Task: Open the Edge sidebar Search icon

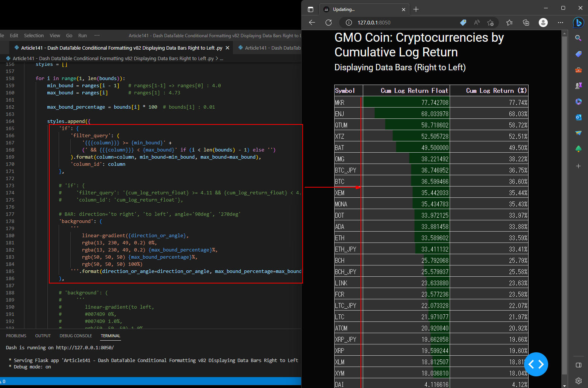Action: [578, 38]
